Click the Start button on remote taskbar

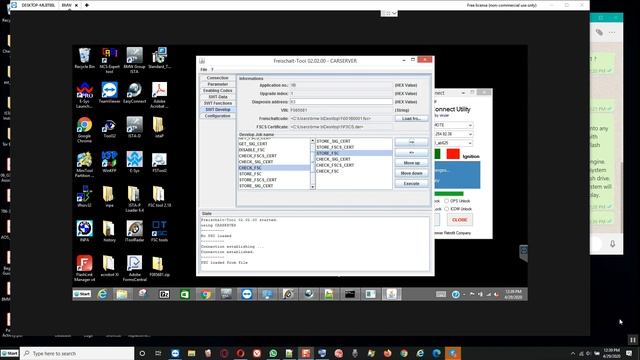click(82, 294)
